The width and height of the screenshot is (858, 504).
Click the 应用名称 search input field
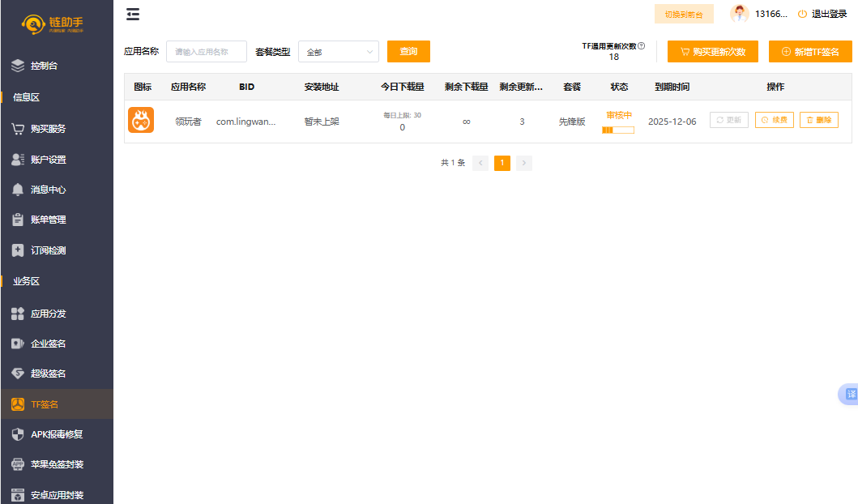[x=206, y=52]
